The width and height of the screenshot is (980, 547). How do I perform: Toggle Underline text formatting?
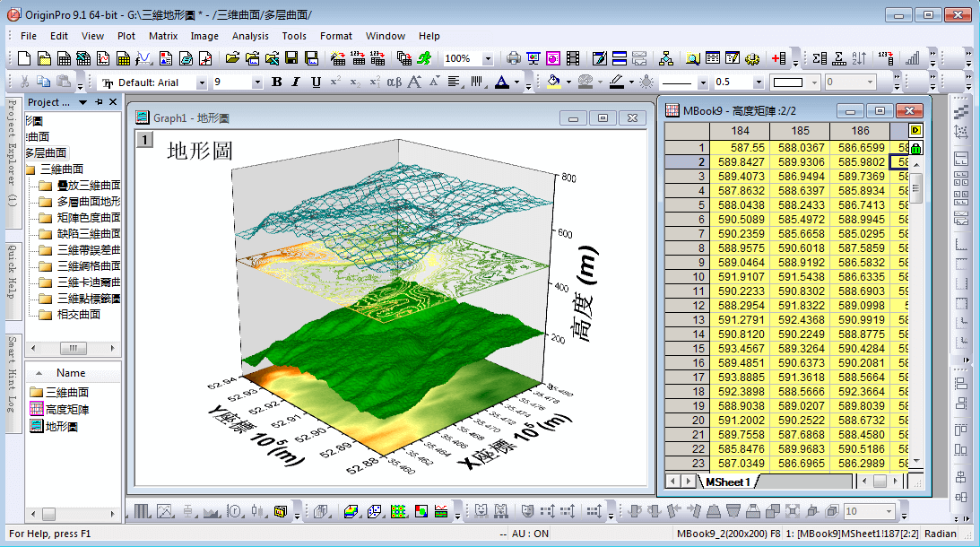(316, 82)
